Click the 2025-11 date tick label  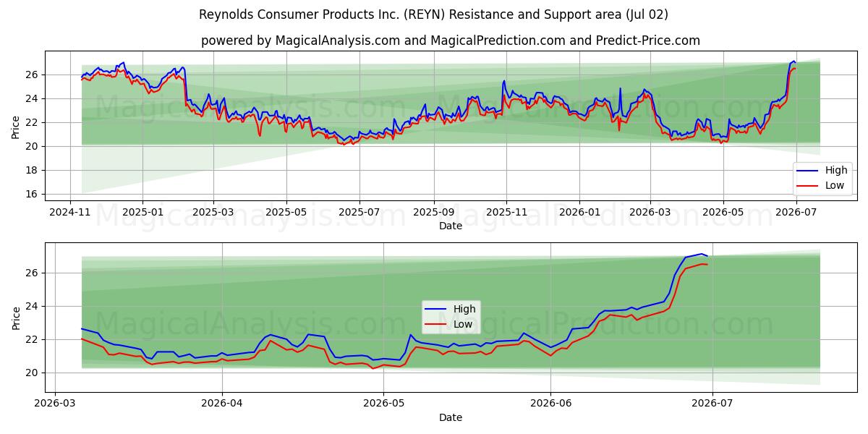pyautogui.click(x=506, y=213)
